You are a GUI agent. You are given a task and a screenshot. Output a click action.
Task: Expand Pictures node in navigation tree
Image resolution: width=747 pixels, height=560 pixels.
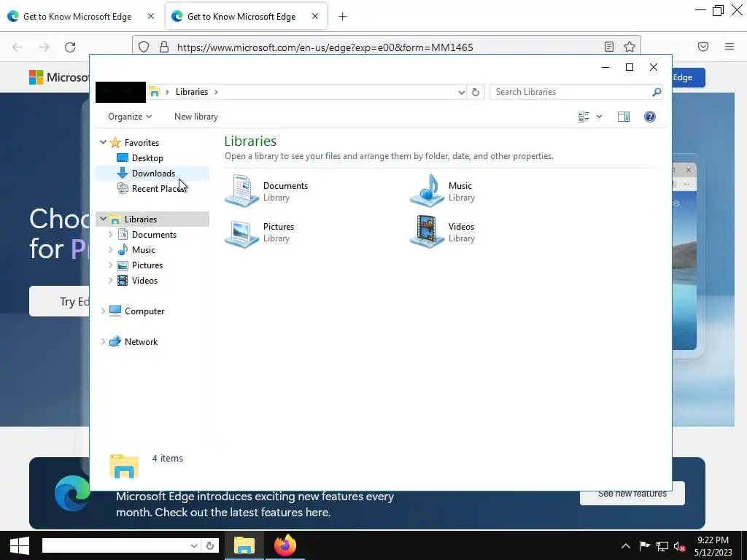point(111,265)
